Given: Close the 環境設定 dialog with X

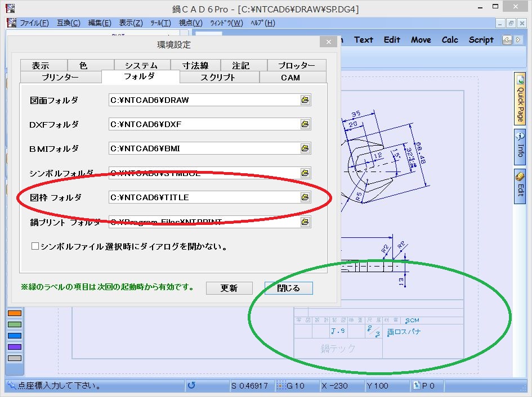Looking at the screenshot, I should (328, 42).
